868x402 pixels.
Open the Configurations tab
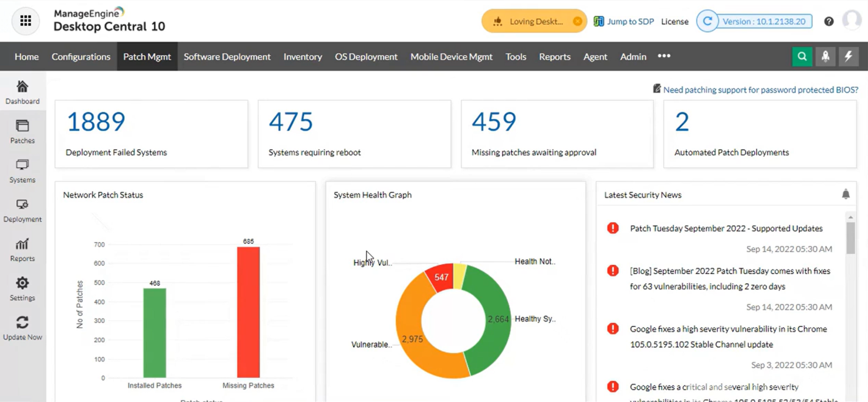tap(81, 56)
